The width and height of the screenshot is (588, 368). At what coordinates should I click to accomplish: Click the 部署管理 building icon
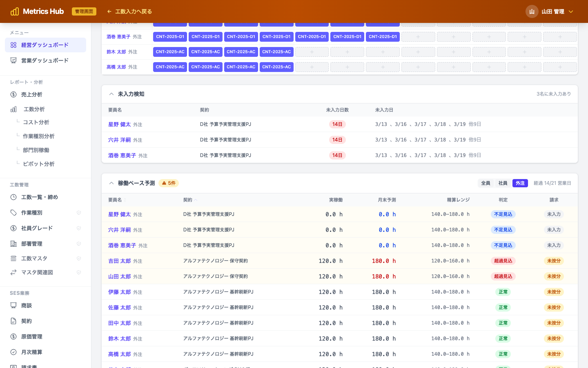click(x=13, y=244)
